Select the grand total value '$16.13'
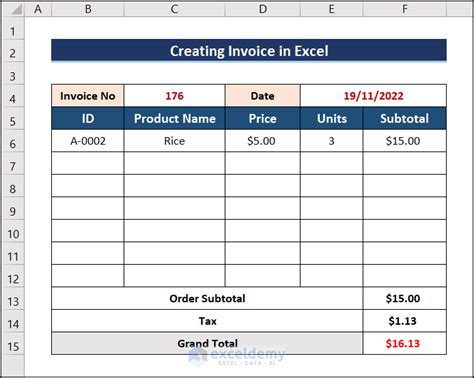 point(405,343)
